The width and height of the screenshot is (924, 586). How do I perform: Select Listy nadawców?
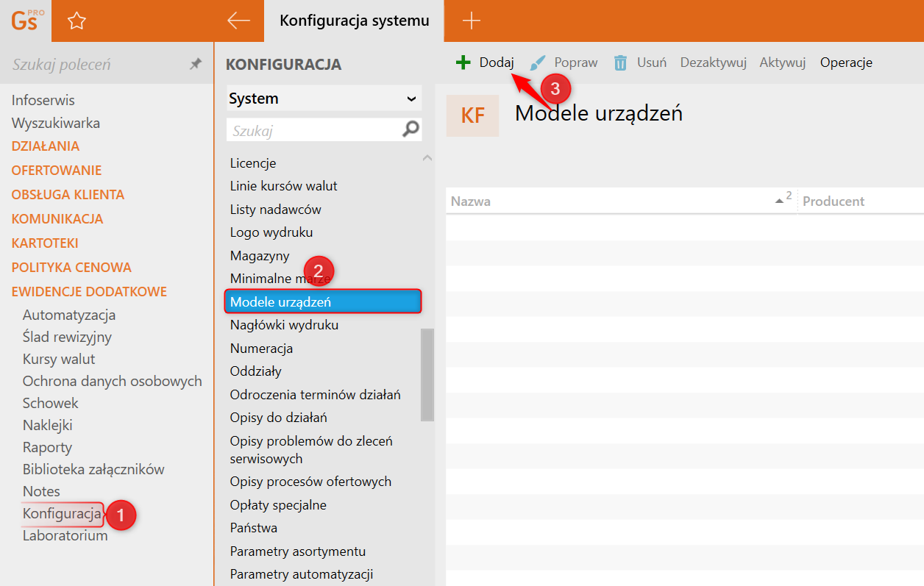tap(276, 210)
